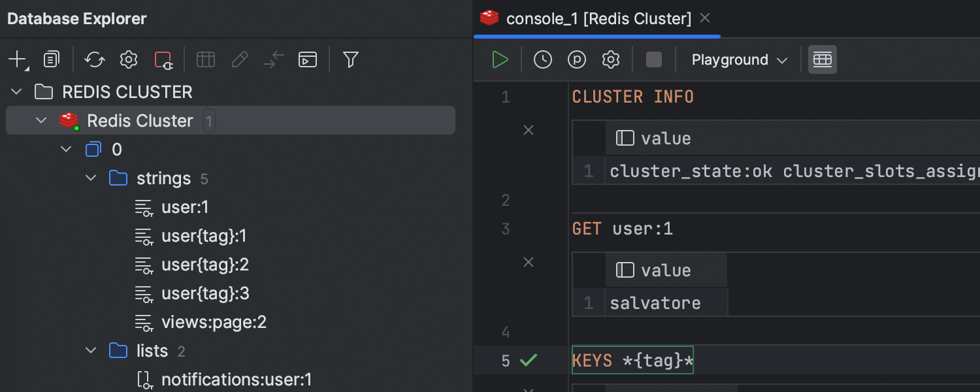Switch to console_1 [Redis Cluster] tab
The height and width of the screenshot is (392, 980).
click(598, 19)
